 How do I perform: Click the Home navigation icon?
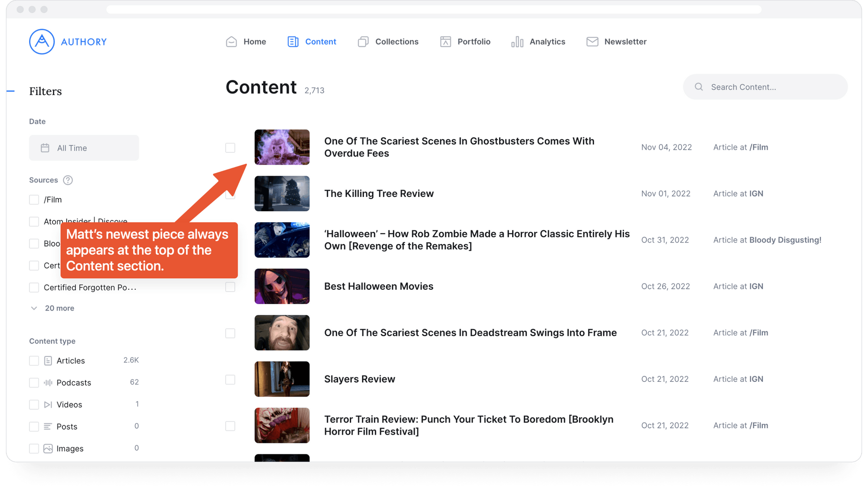click(x=232, y=42)
